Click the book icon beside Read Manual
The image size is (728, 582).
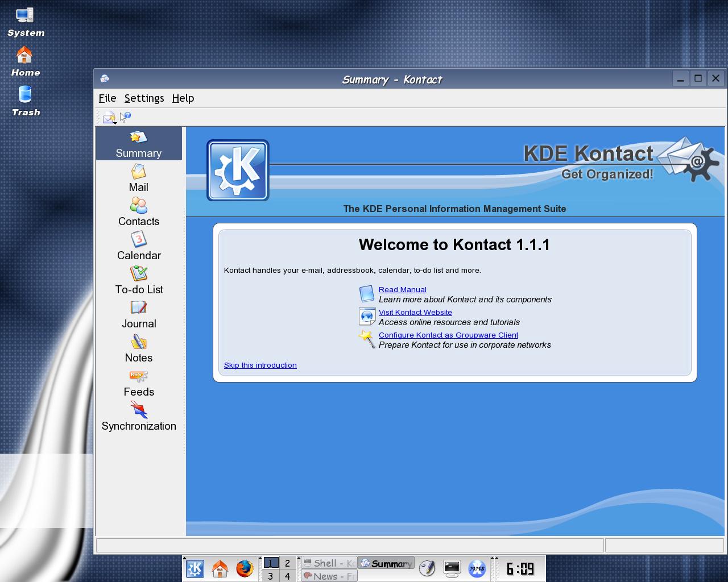pos(367,294)
